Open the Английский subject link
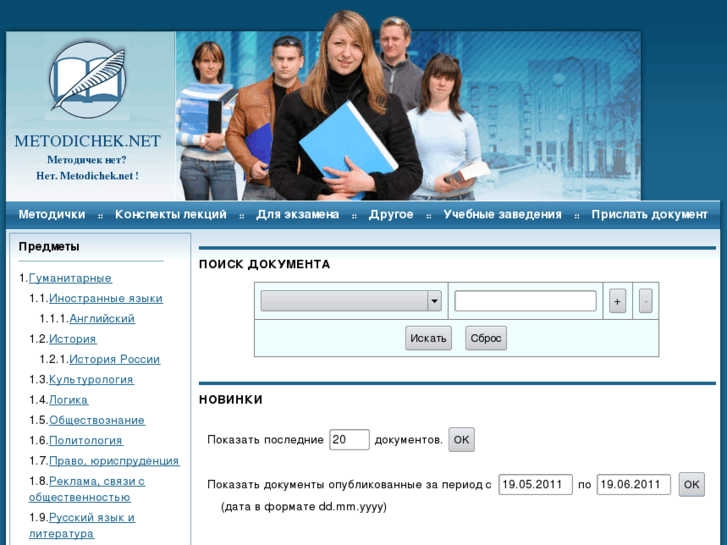Viewport: 727px width, 545px height. (102, 319)
